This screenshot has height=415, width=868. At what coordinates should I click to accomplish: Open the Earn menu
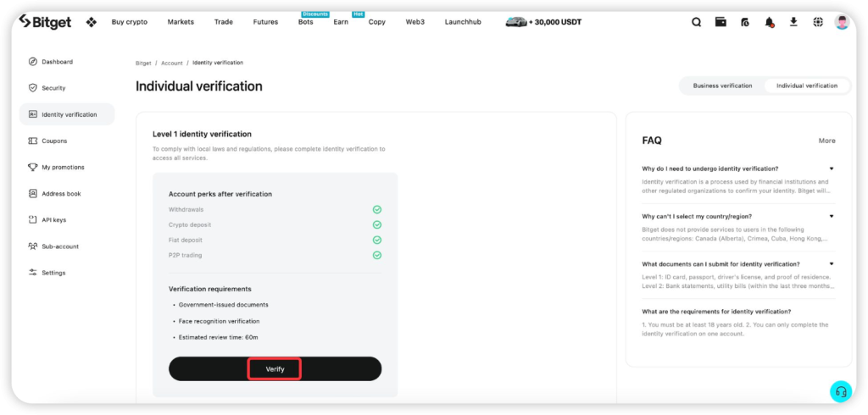pyautogui.click(x=341, y=22)
